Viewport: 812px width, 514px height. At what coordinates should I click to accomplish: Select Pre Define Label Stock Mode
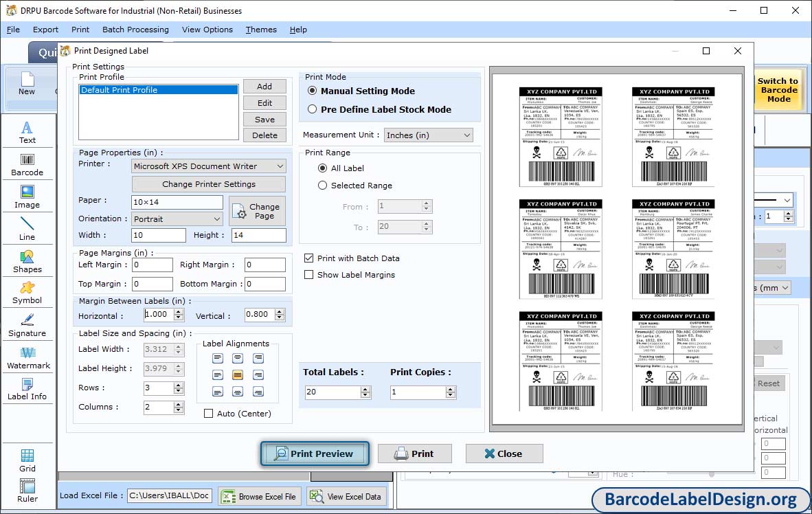click(x=313, y=109)
